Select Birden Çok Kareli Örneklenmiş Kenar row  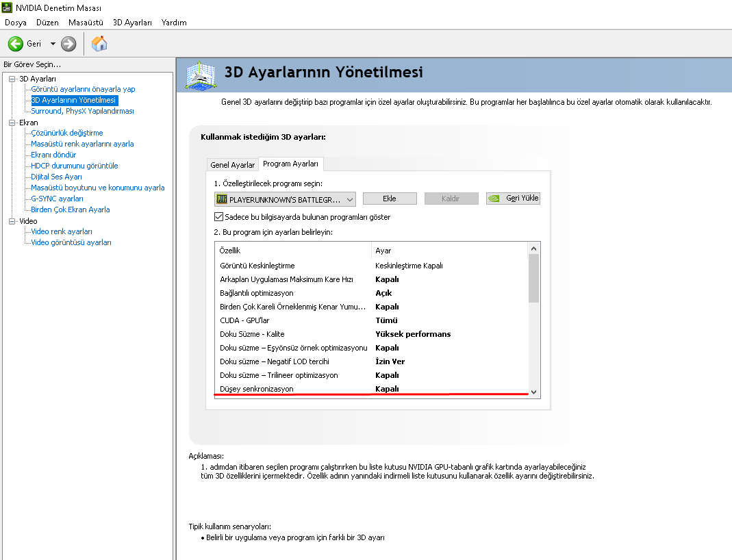372,307
